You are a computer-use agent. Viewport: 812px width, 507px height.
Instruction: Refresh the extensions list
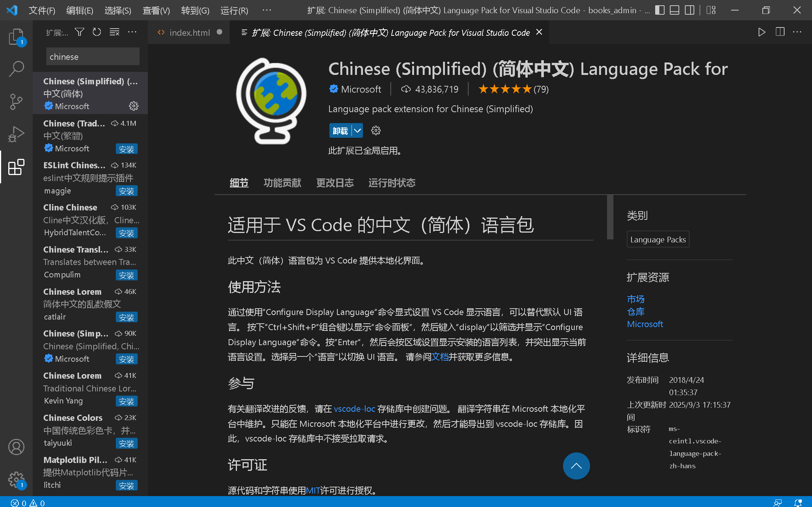point(97,32)
